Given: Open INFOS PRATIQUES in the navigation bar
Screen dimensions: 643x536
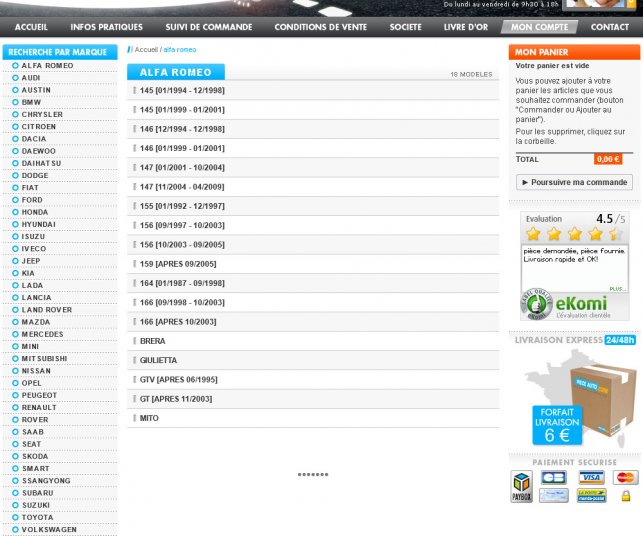Looking at the screenshot, I should (x=107, y=27).
